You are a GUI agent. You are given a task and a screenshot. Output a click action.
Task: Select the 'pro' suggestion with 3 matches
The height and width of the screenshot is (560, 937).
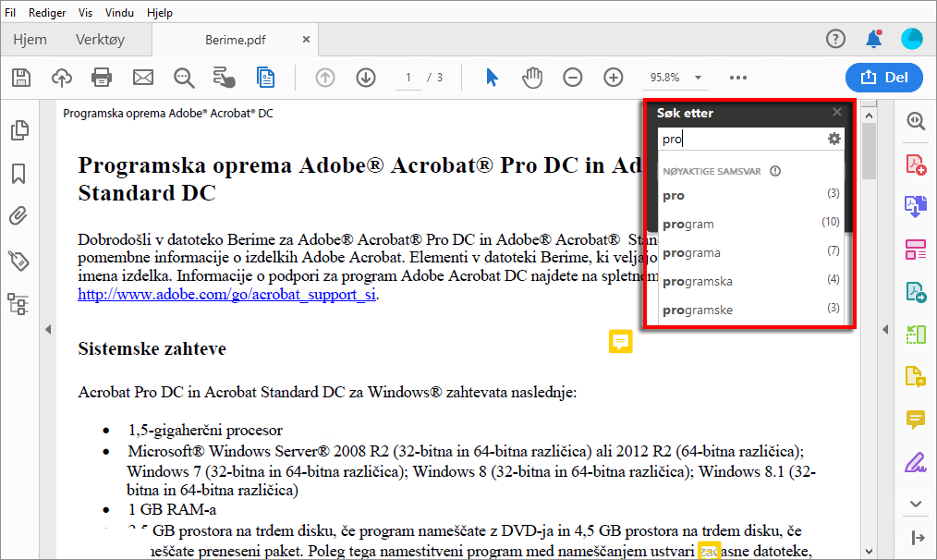751,195
